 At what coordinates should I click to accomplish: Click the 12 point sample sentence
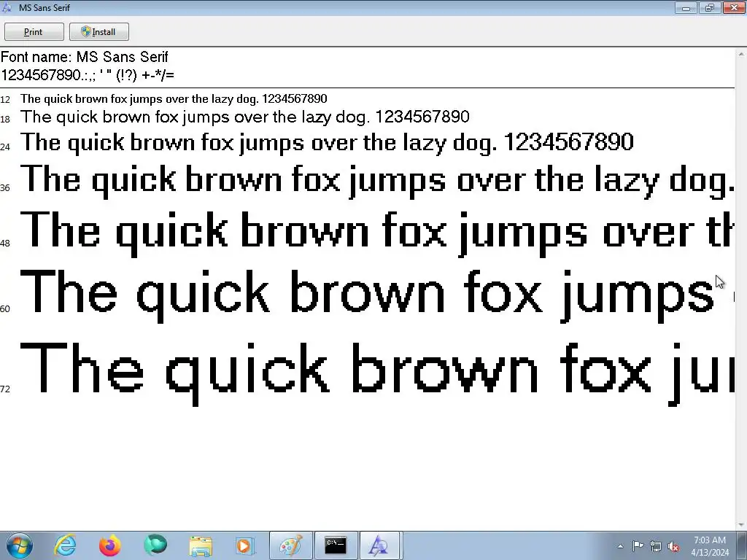click(174, 99)
